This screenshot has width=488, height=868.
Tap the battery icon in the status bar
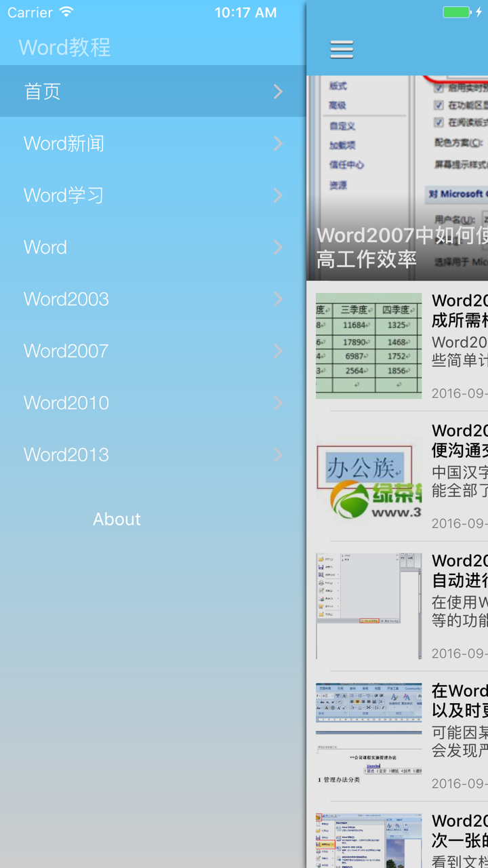[457, 12]
